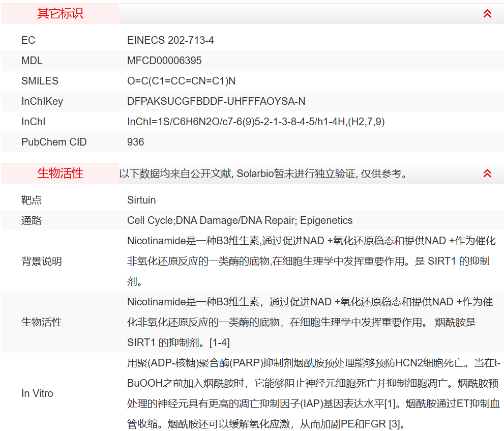Click the In Vitro row label
The image size is (504, 431).
tap(37, 393)
